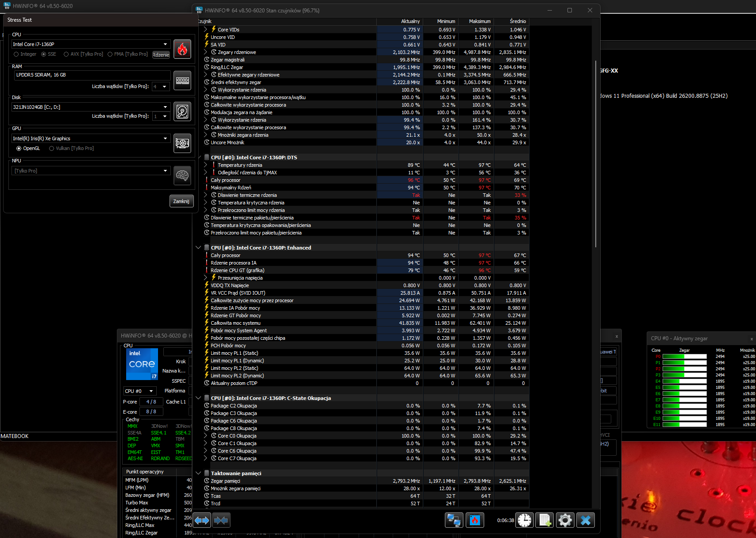Screen dimensions: 756x538
Task: Click the chip icon beside Enhanced section header
Action: pos(207,248)
